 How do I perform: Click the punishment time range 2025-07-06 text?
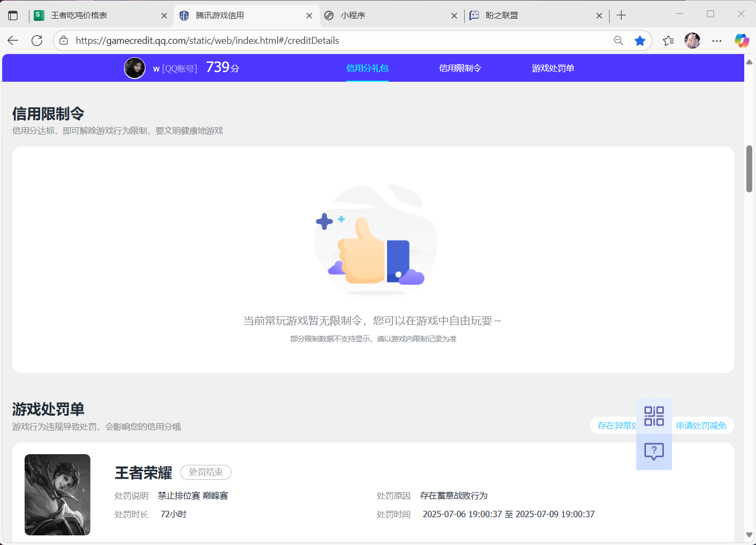pyautogui.click(x=508, y=514)
